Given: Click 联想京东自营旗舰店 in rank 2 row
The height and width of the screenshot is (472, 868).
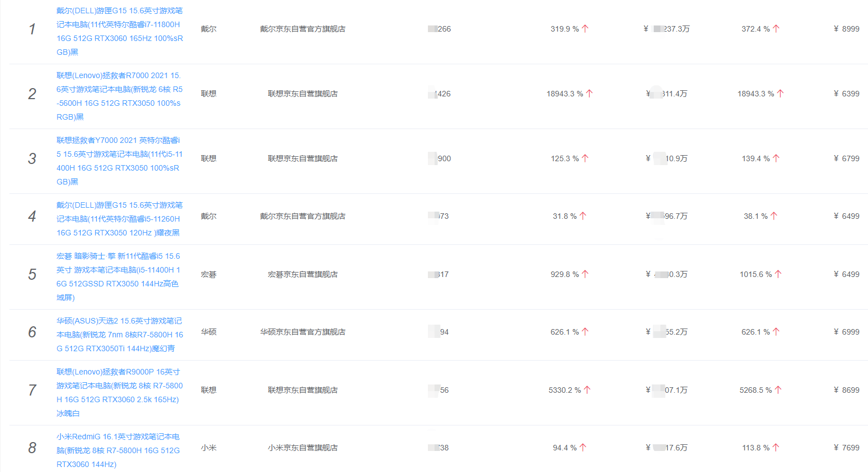Looking at the screenshot, I should pyautogui.click(x=303, y=94).
